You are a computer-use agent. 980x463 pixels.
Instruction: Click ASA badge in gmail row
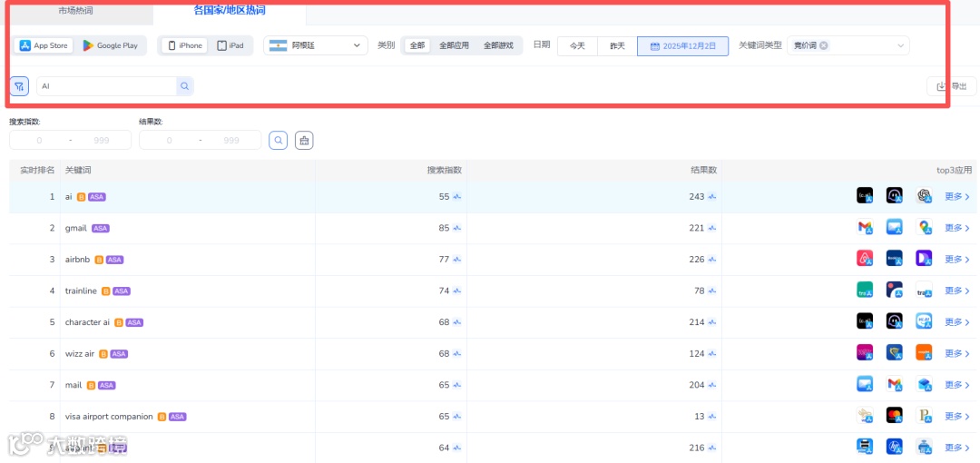[x=101, y=229]
